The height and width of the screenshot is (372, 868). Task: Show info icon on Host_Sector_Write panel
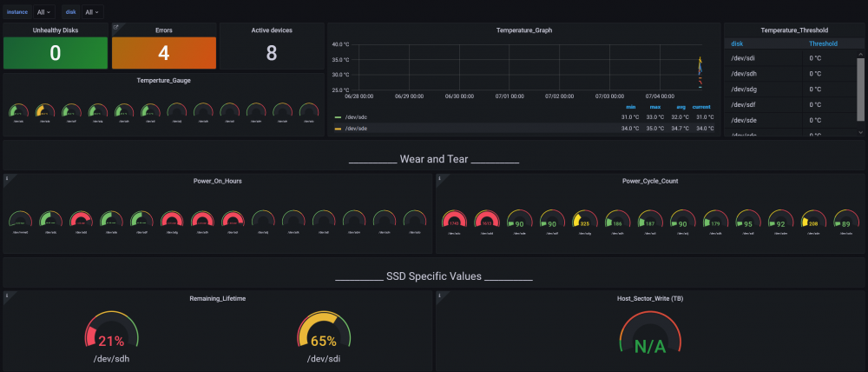click(440, 296)
